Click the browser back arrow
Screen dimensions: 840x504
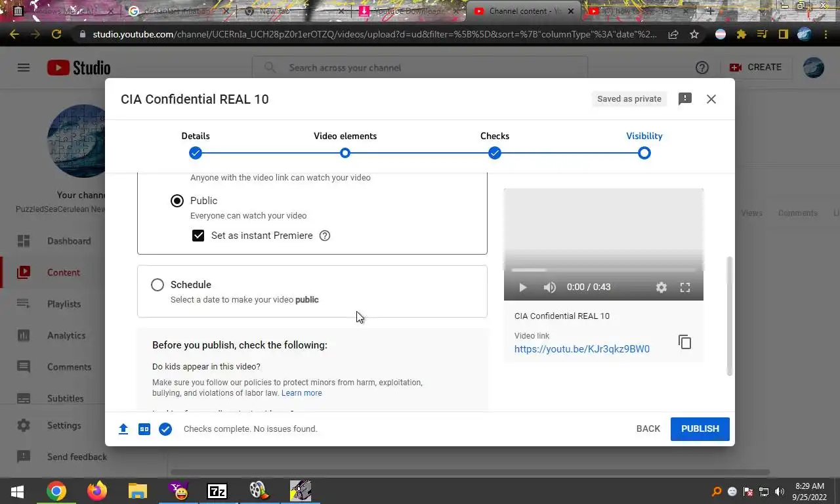(x=14, y=35)
